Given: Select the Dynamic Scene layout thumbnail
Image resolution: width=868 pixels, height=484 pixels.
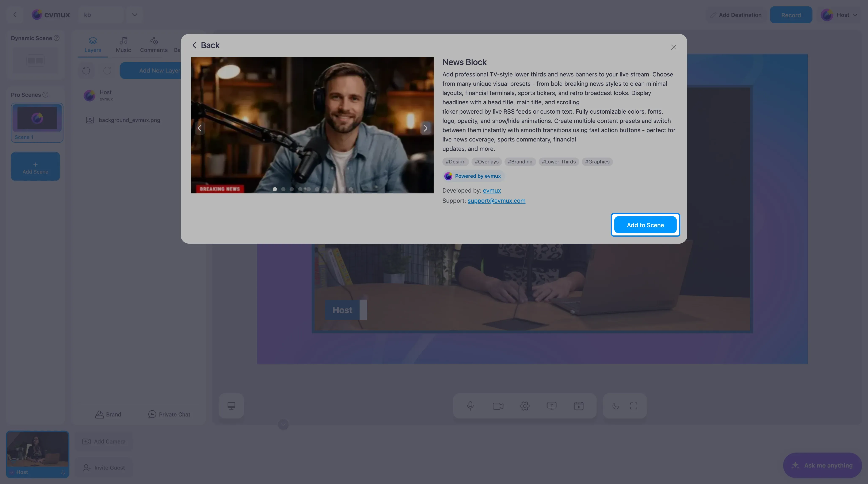Looking at the screenshot, I should click(x=35, y=60).
